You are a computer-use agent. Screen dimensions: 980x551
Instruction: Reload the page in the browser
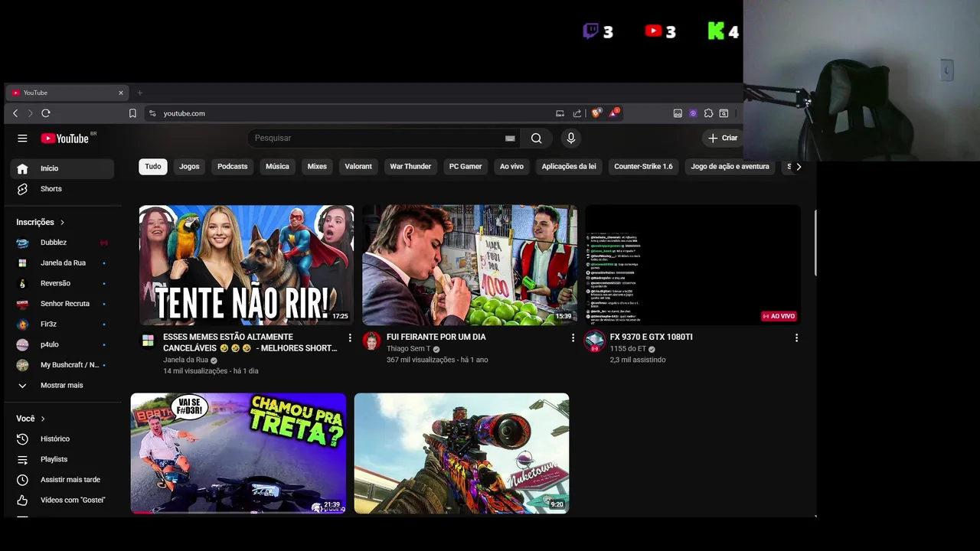tap(46, 113)
